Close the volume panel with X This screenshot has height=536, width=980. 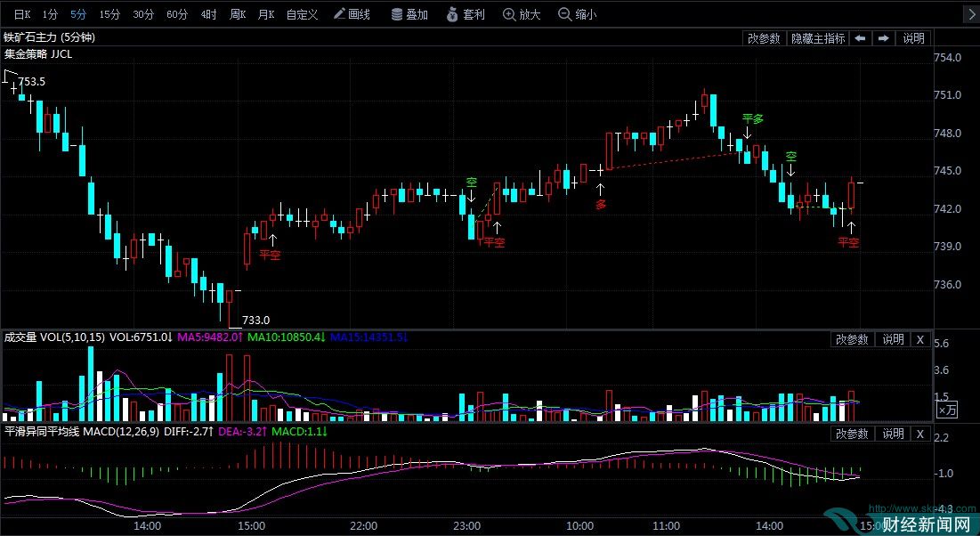tap(920, 339)
